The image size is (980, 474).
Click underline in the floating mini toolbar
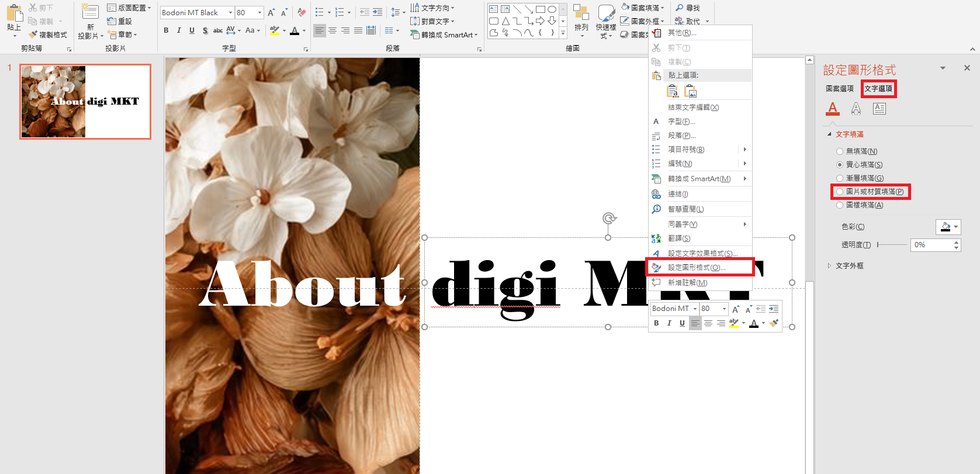(x=682, y=323)
